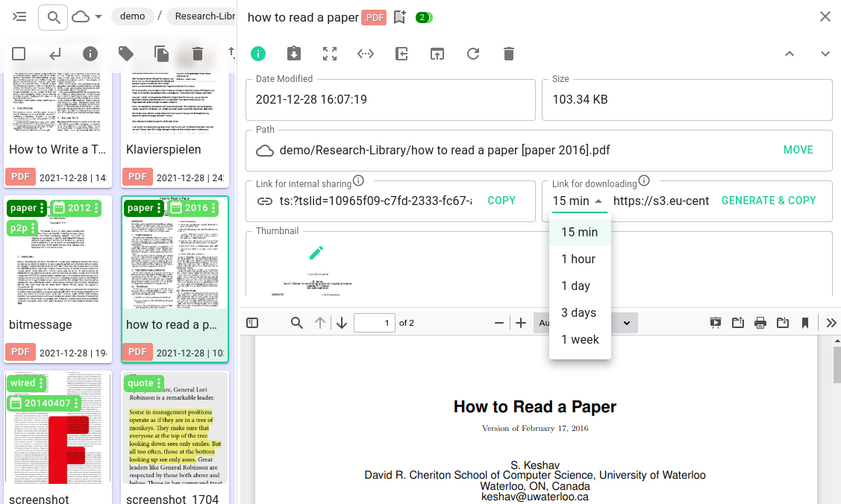This screenshot has width=841, height=504.
Task: Open paper tag menu on bitmessage card
Action: (42, 208)
